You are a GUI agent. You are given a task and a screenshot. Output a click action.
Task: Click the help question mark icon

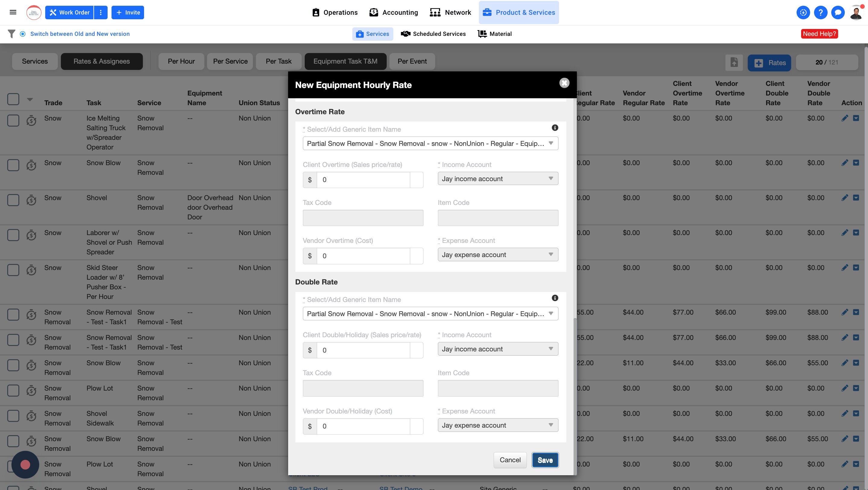click(x=820, y=12)
